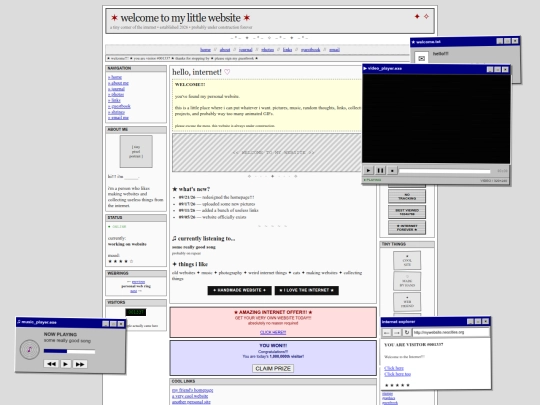
Task: Open 'links' in the top nav bar
Action: click(x=288, y=50)
